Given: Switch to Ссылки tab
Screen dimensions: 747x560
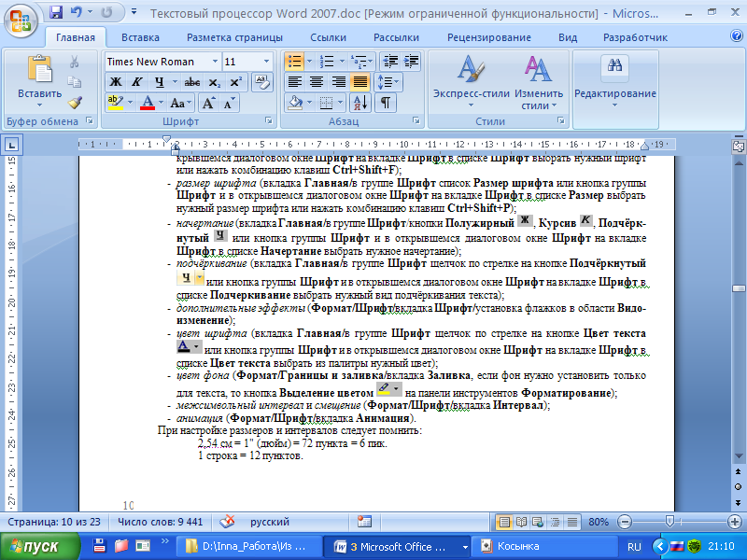Looking at the screenshot, I should (x=328, y=37).
